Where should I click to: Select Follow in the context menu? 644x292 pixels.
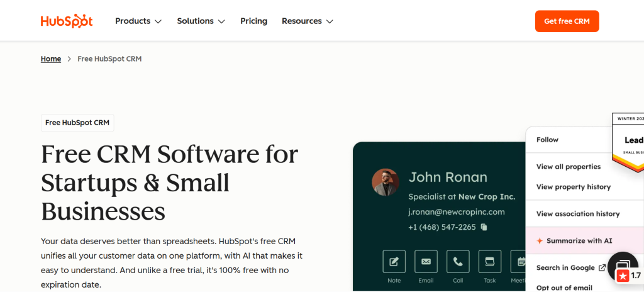[x=548, y=140]
